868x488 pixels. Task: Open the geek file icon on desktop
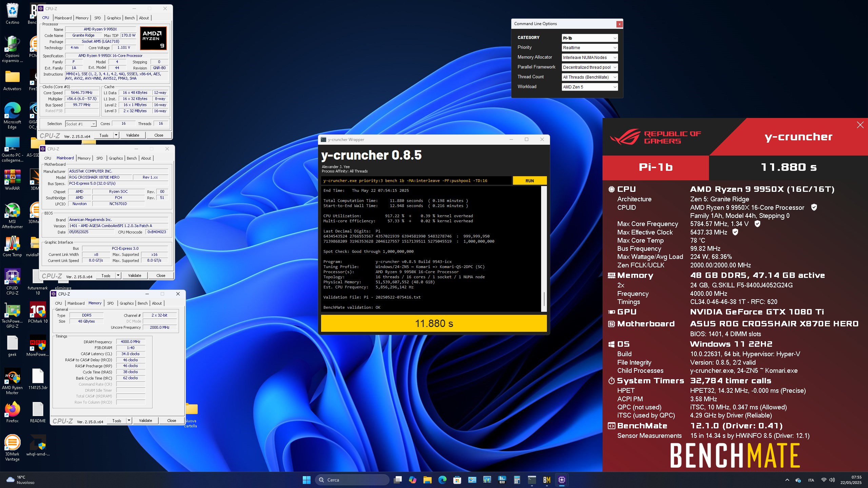[x=13, y=345]
